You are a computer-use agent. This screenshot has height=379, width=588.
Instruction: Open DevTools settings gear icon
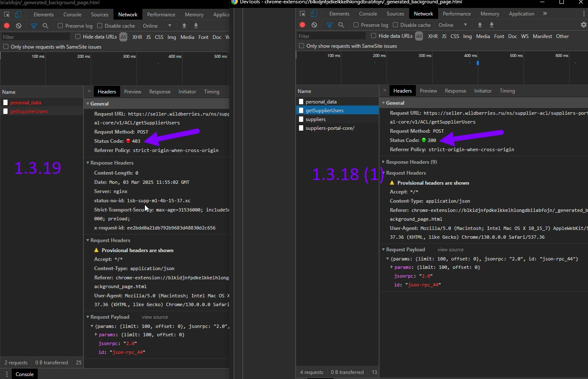coord(583,25)
